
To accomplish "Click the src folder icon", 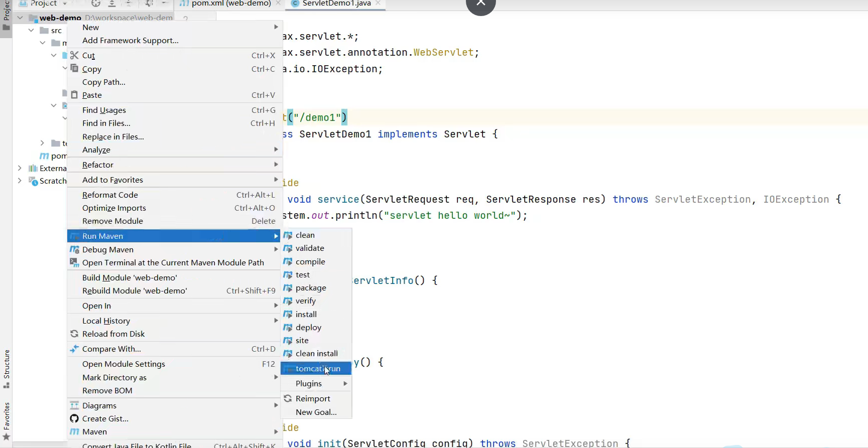I will [x=44, y=30].
